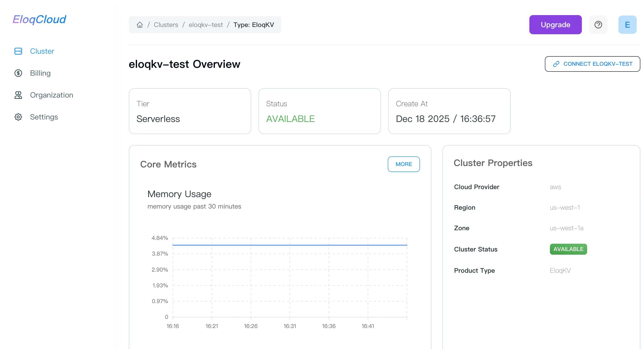Viewport: 644px width, 349px height.
Task: Click the EloqCloud logo
Action: [x=39, y=19]
